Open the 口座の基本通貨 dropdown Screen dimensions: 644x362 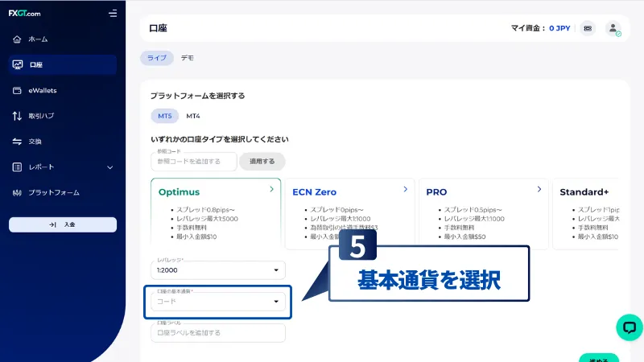pyautogui.click(x=218, y=302)
